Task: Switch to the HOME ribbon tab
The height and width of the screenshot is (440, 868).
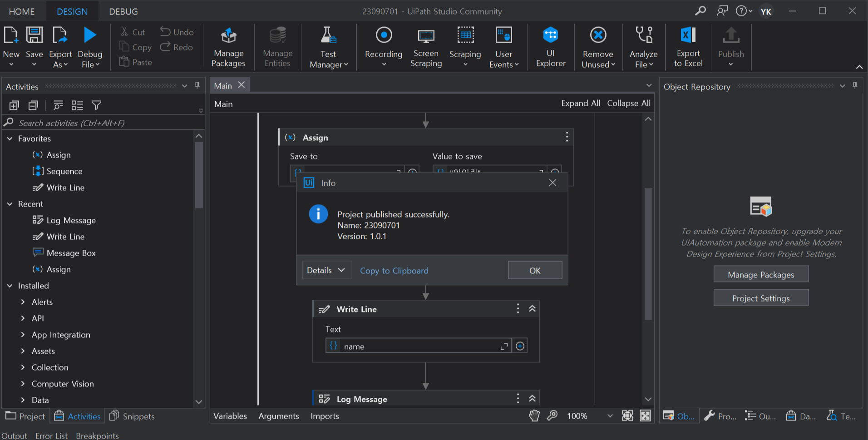Action: click(x=22, y=11)
